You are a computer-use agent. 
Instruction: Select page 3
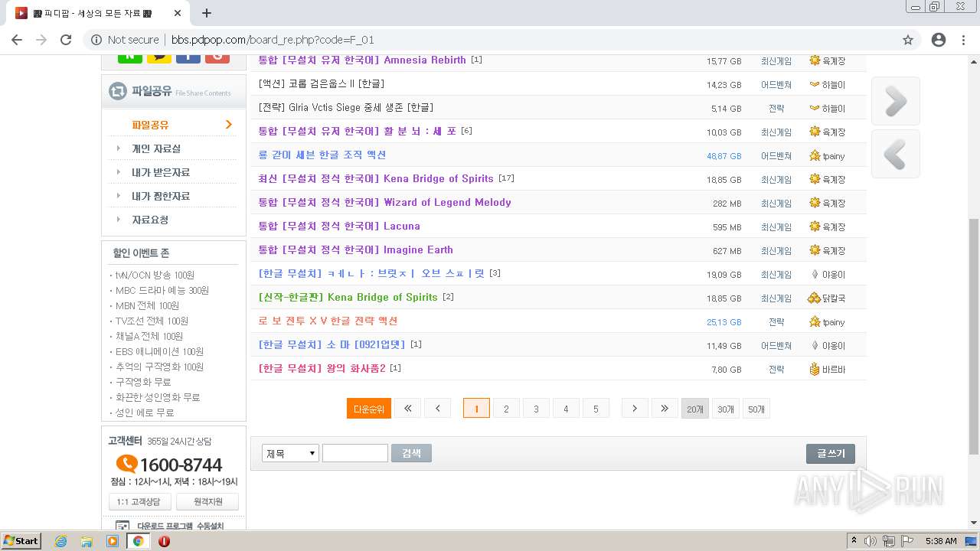536,409
